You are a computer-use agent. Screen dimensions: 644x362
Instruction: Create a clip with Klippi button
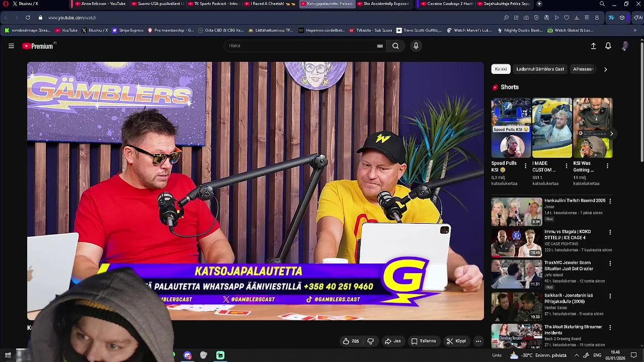point(456,341)
